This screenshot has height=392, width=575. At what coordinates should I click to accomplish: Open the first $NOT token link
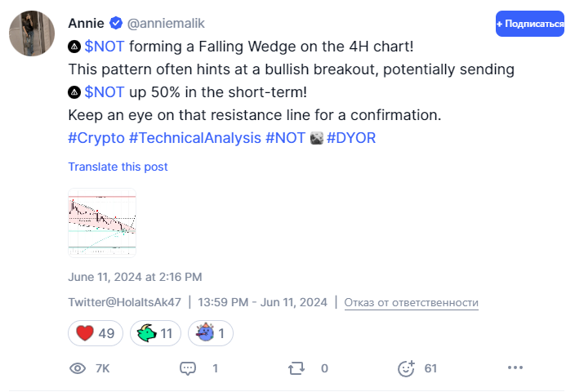tap(105, 47)
